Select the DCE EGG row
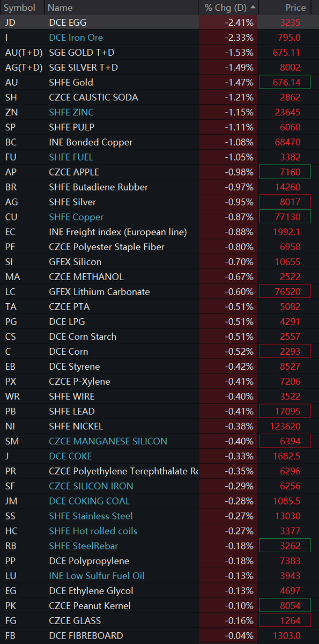The width and height of the screenshot is (319, 644). [x=159, y=23]
